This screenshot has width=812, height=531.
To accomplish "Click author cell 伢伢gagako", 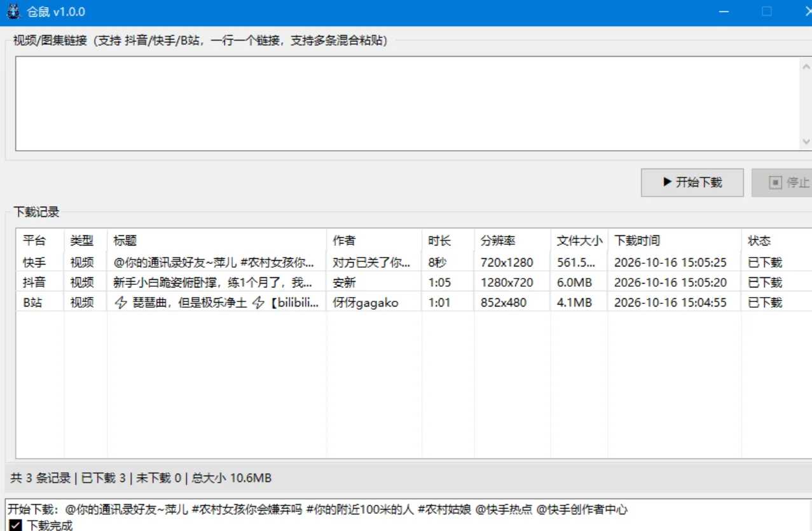I will 365,303.
